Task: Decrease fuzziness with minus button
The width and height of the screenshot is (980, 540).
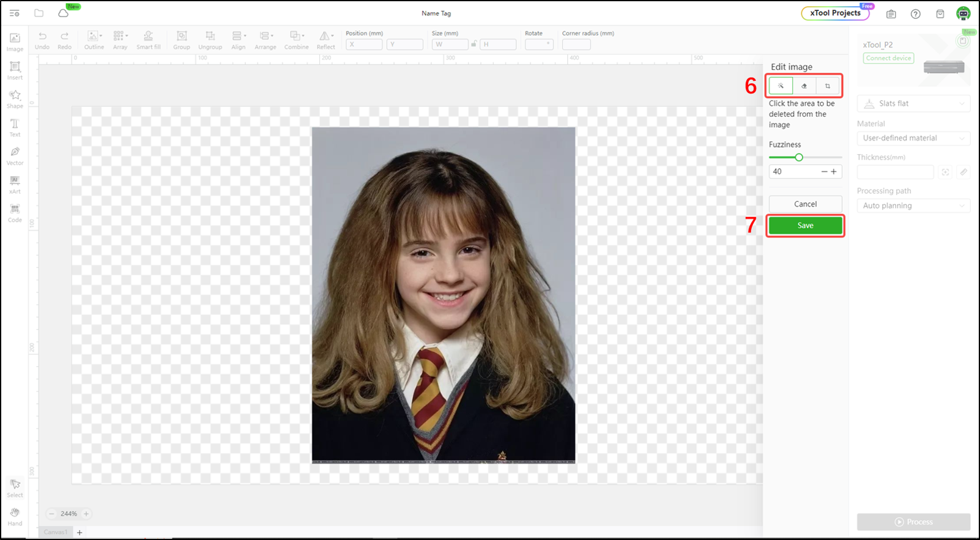Action: click(x=824, y=172)
